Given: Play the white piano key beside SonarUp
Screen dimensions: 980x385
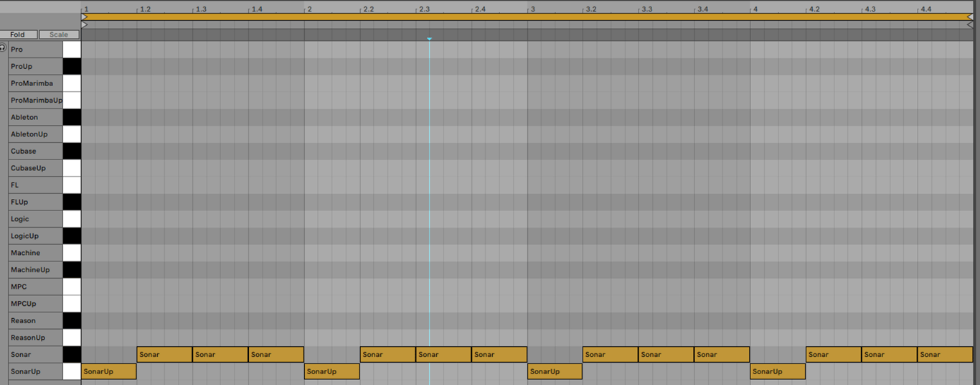Looking at the screenshot, I should point(72,371).
